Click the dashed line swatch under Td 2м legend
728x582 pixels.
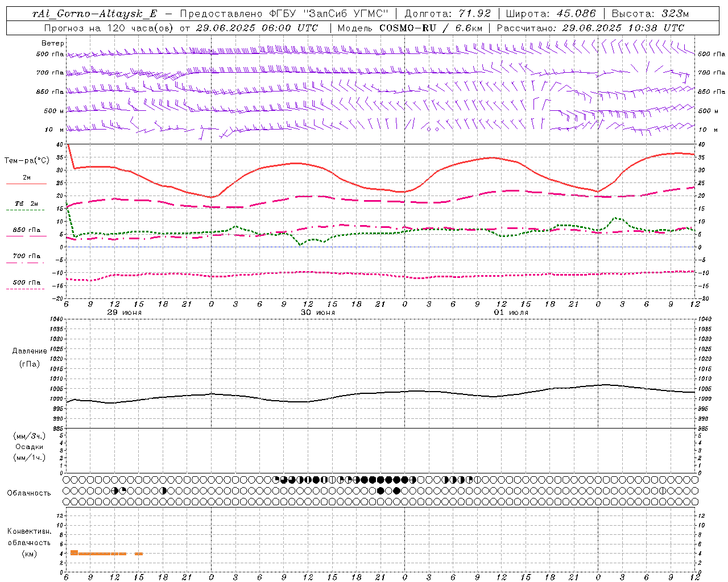point(25,210)
